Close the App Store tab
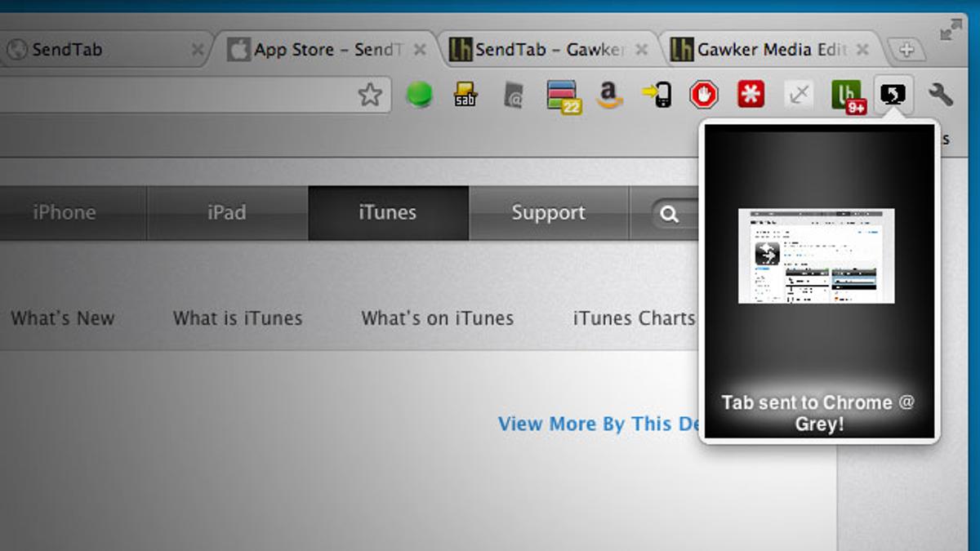The height and width of the screenshot is (551, 980). coord(420,50)
